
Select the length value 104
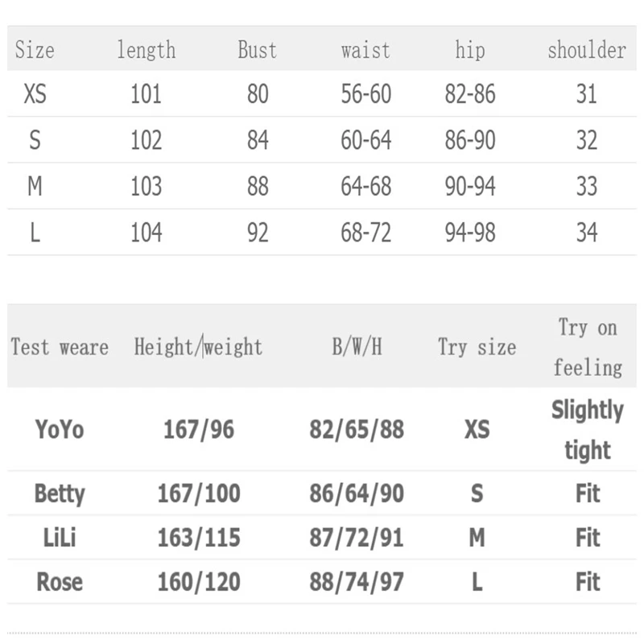[146, 233]
